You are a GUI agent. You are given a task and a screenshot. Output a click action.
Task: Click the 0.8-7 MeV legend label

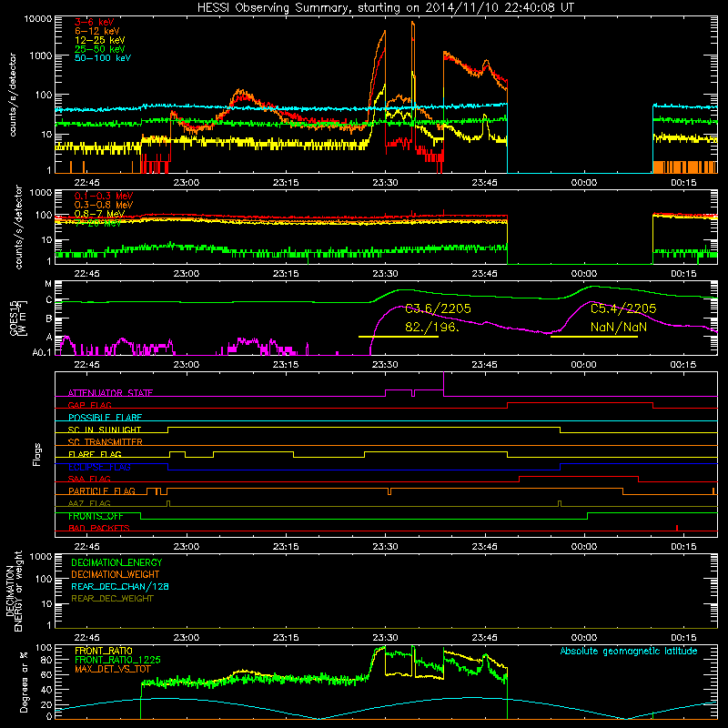(x=99, y=214)
